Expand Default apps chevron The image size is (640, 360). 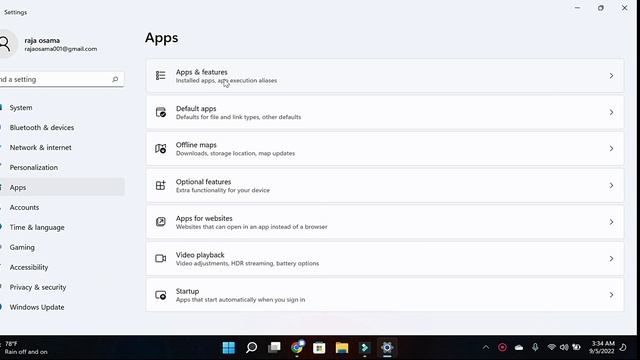[x=611, y=112]
